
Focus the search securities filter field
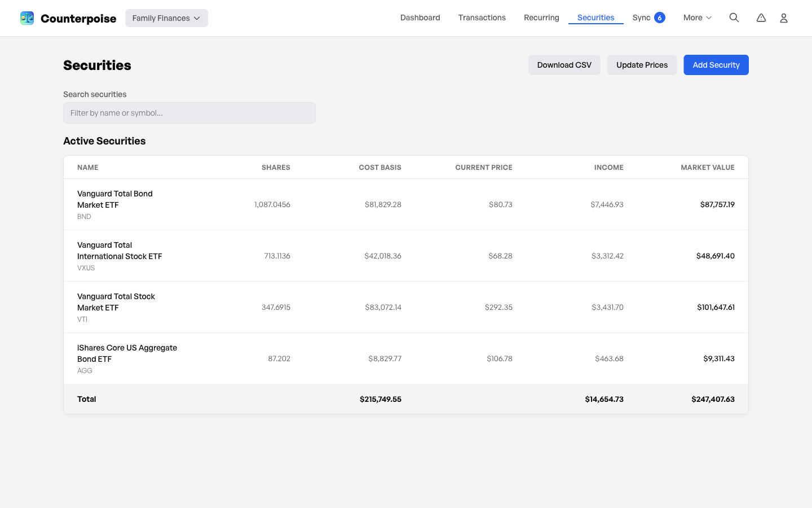click(x=189, y=113)
